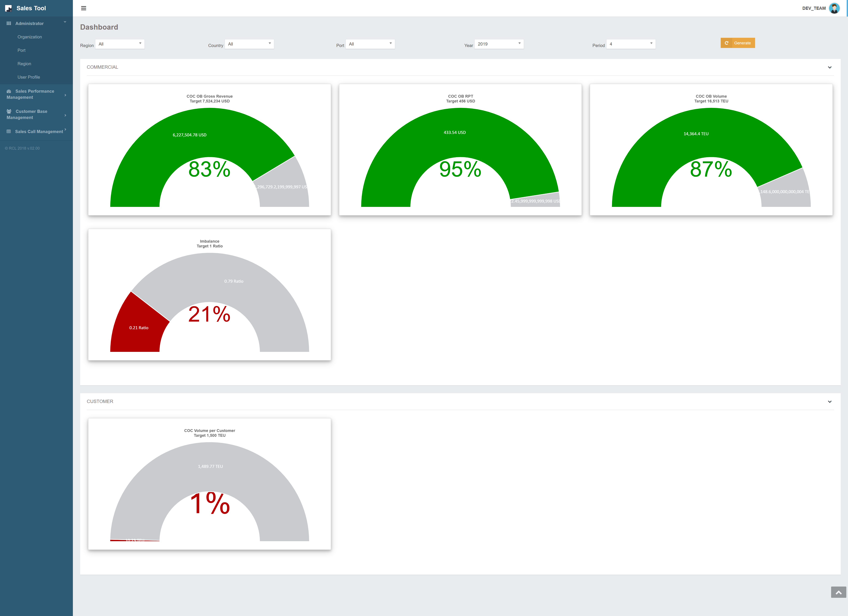Collapse the Administrator menu chevron
Screen dimensions: 848x616
pos(65,22)
